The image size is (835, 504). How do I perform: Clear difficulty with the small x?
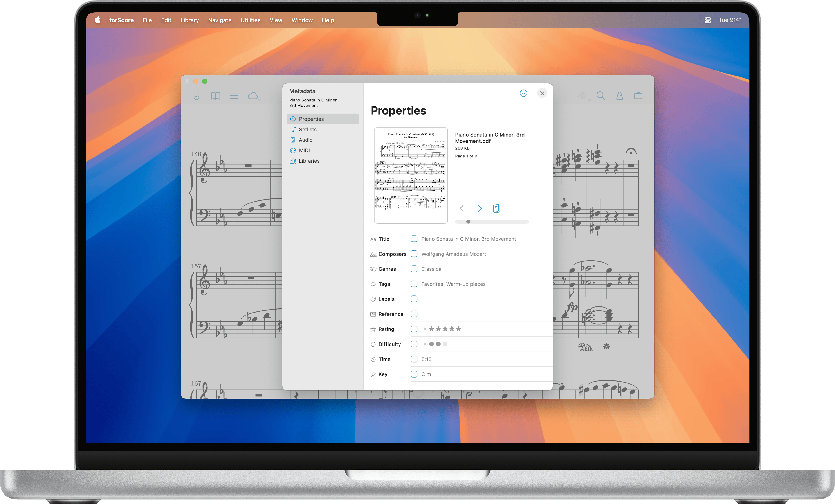click(x=425, y=344)
